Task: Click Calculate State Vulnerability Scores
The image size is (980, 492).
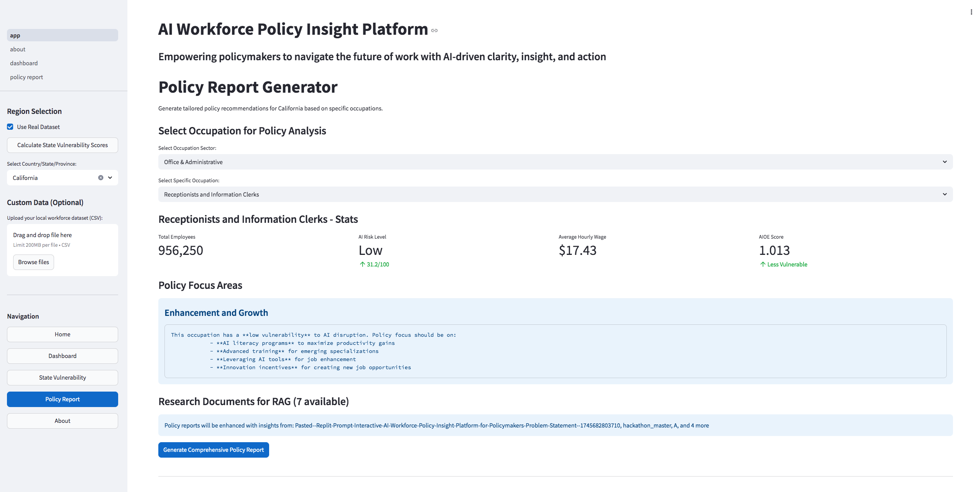Action: tap(63, 145)
